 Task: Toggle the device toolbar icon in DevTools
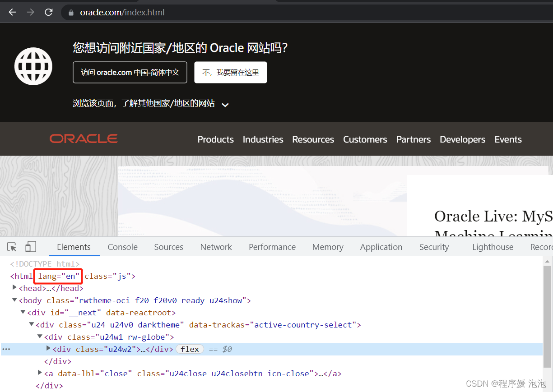click(31, 247)
